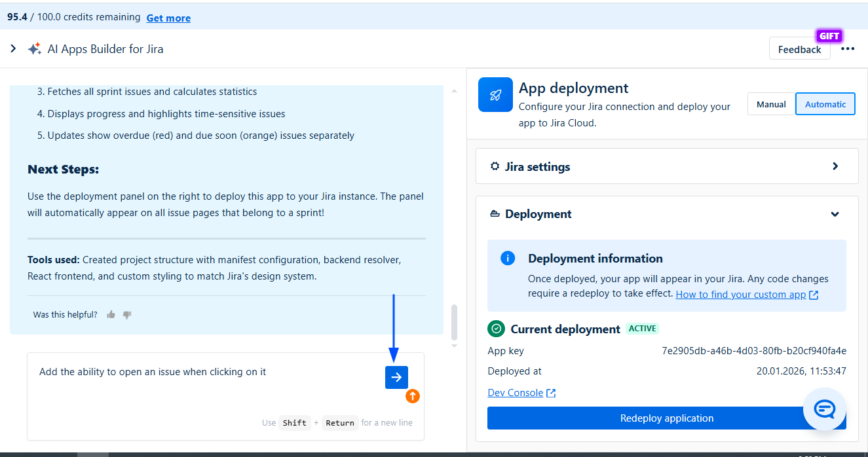Click the thumbs down feedback icon
The width and height of the screenshot is (868, 457).
click(x=127, y=315)
